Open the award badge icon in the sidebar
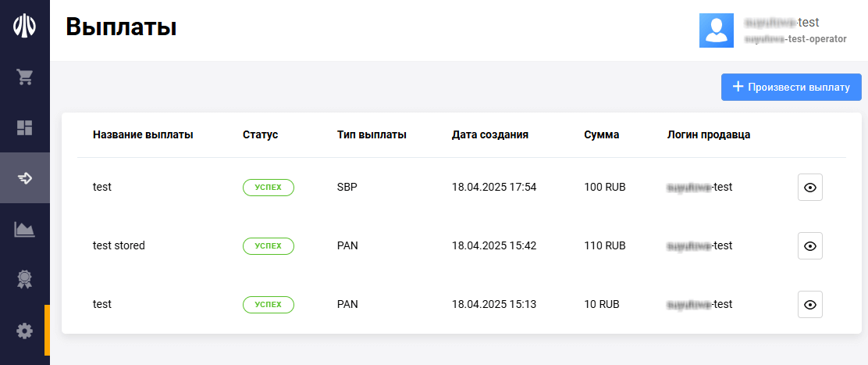The height and width of the screenshot is (365, 868). [24, 280]
